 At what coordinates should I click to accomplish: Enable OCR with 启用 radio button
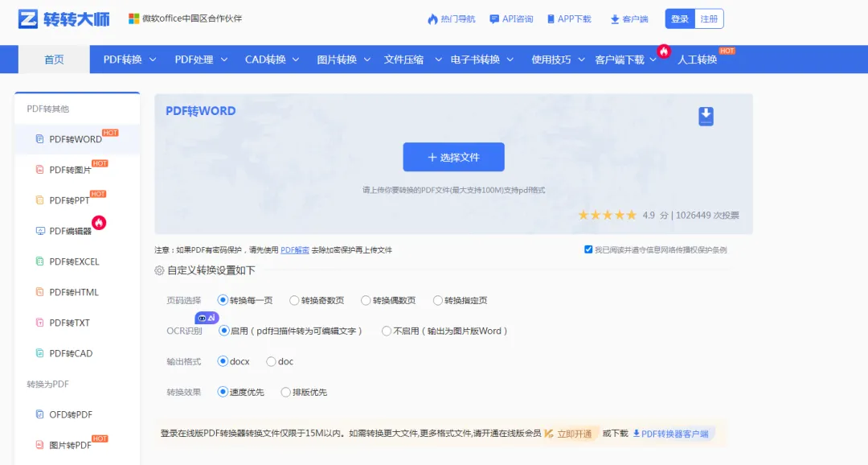tap(223, 331)
